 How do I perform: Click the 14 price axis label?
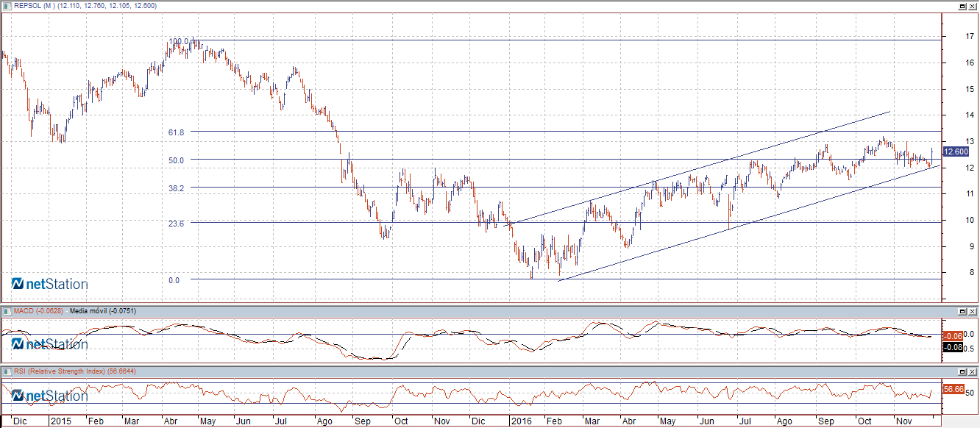971,115
